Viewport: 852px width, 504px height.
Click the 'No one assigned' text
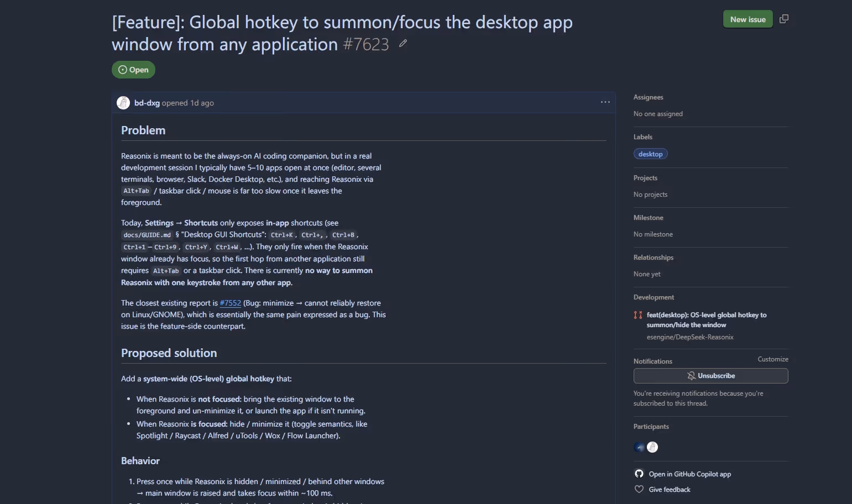point(658,114)
